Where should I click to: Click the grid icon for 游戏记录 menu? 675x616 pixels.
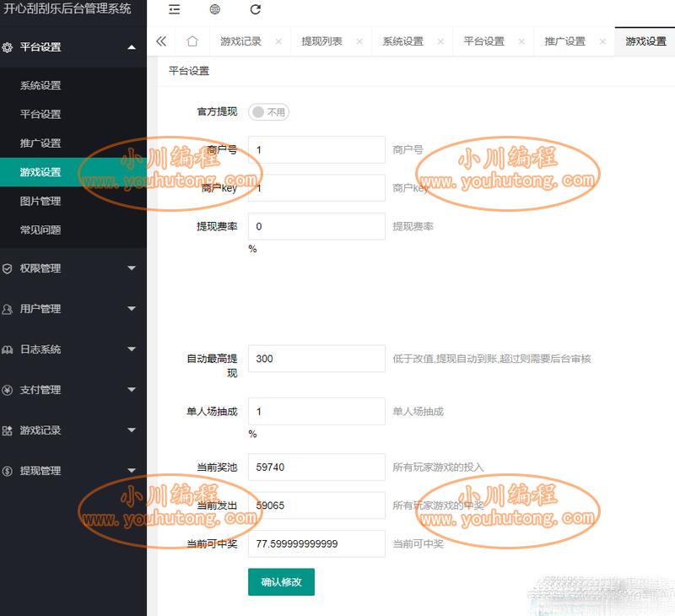tap(8, 430)
